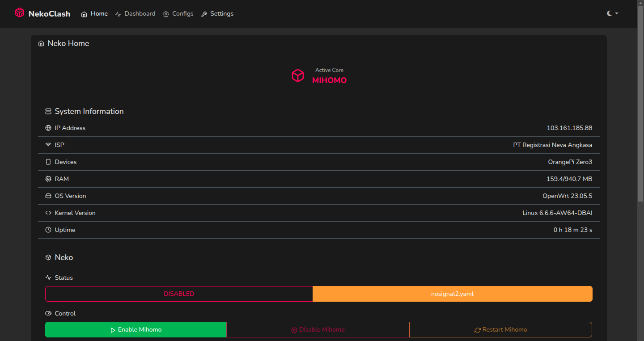Click the Active Core label

pos(329,70)
